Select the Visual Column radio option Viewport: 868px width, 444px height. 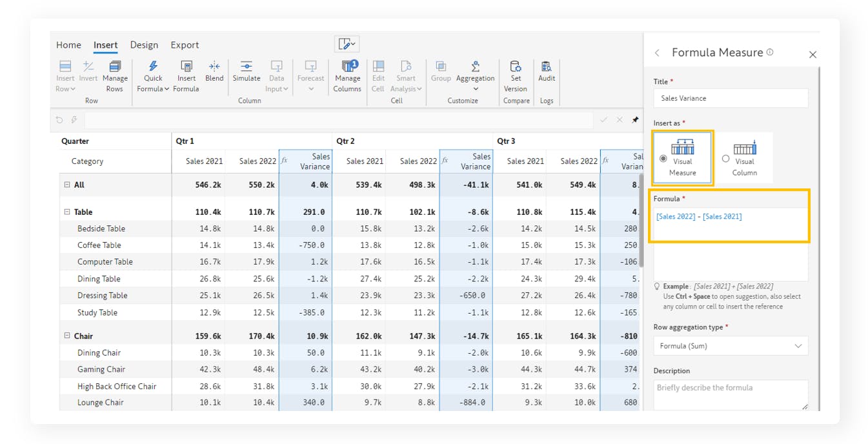[726, 159]
